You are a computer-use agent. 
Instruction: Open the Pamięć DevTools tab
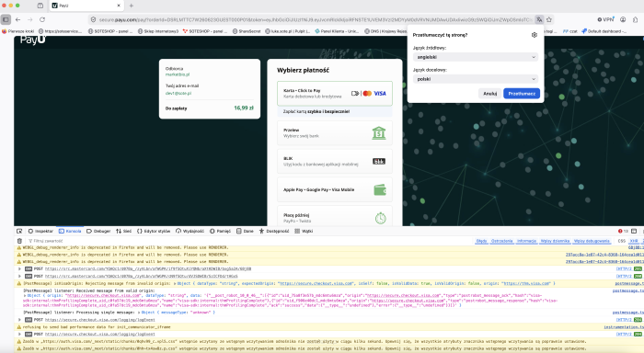[220, 231]
